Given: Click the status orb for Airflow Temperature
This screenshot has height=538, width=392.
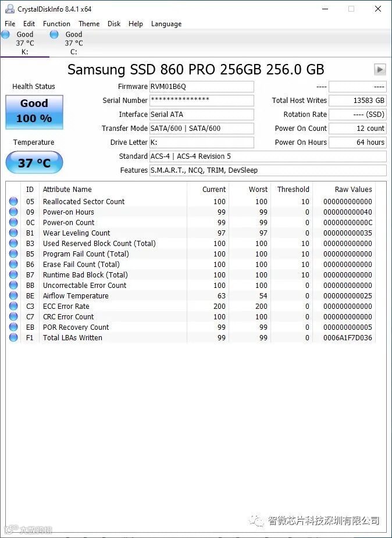Looking at the screenshot, I should tap(13, 295).
